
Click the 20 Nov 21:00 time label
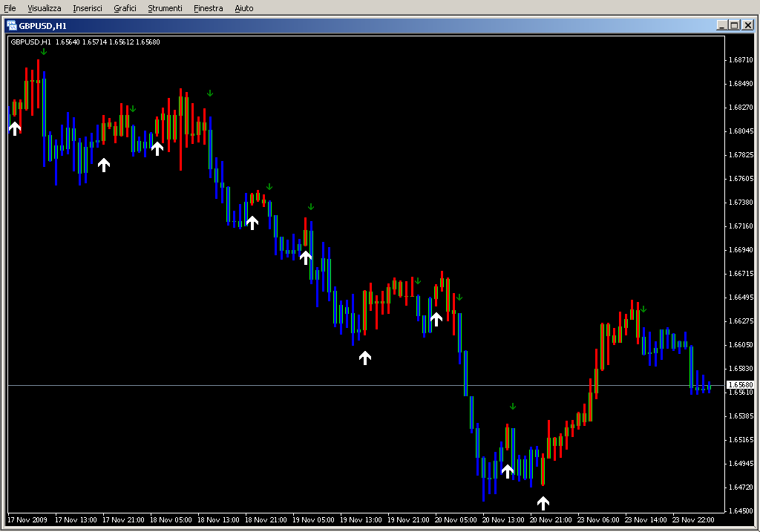tap(551, 520)
